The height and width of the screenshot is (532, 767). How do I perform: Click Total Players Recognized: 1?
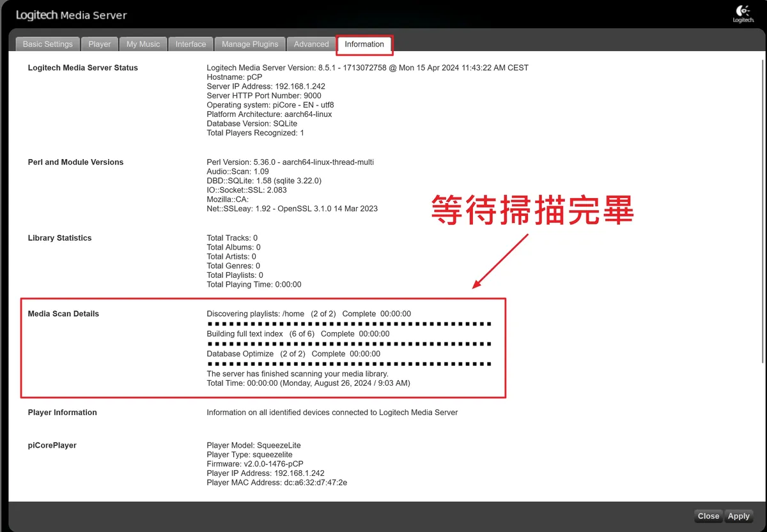(256, 133)
